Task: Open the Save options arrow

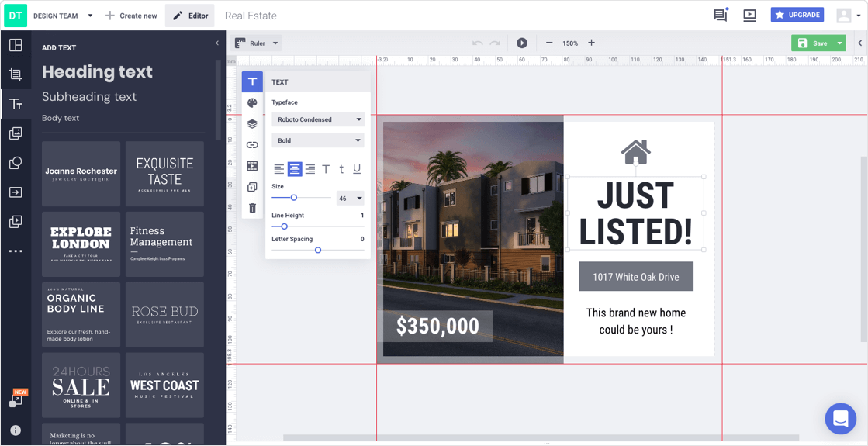Action: (x=840, y=43)
